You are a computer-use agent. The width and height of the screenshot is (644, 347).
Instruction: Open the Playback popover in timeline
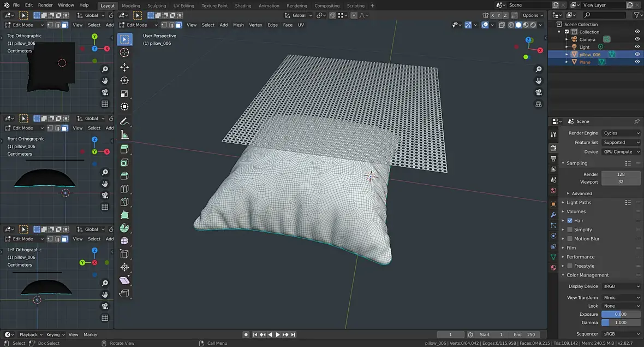click(31, 334)
